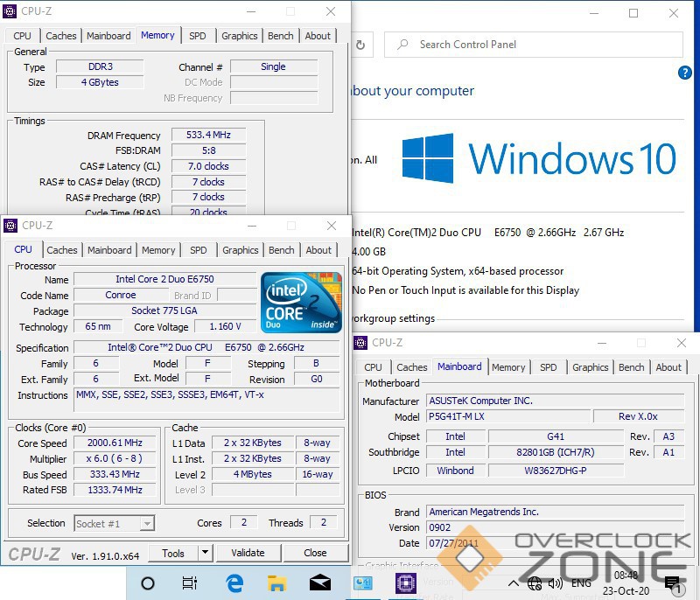
Task: Launch the Mail app from the taskbar
Action: point(319,583)
